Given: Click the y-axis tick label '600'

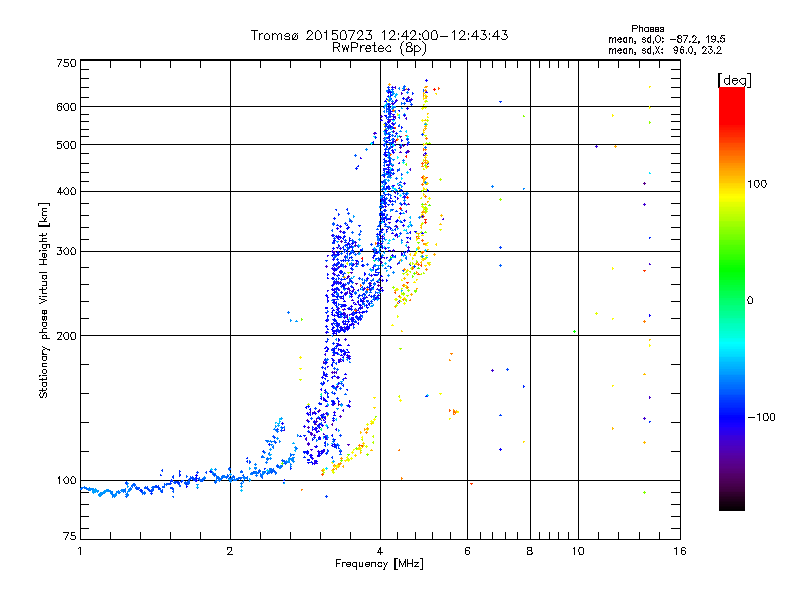Looking at the screenshot, I should coord(66,107).
